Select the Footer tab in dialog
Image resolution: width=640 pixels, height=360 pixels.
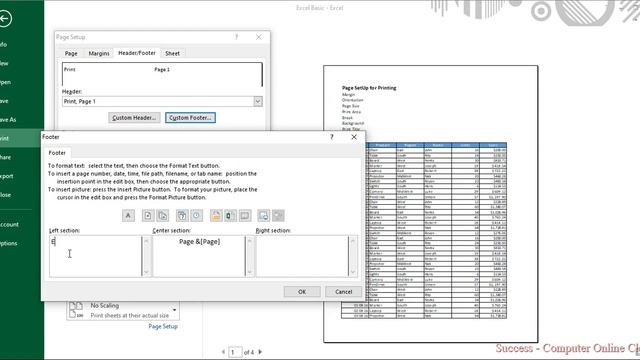click(x=57, y=153)
